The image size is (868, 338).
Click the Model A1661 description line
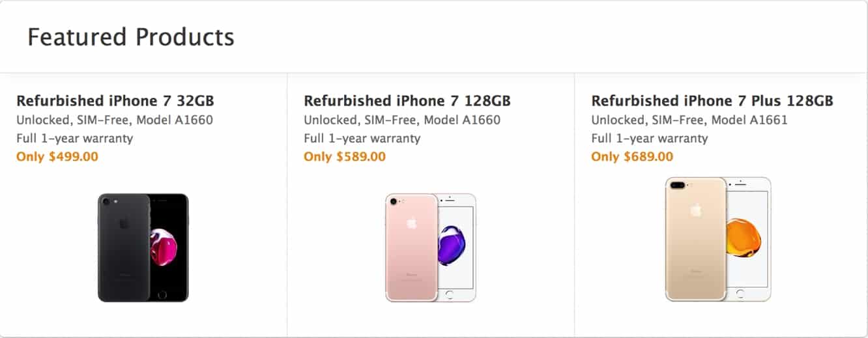689,120
